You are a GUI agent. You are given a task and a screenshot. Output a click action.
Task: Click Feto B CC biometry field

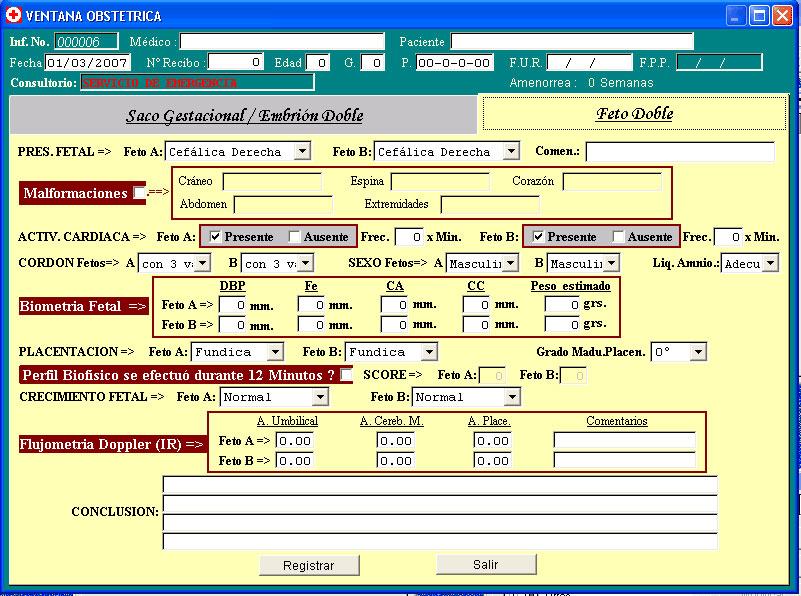coord(476,325)
